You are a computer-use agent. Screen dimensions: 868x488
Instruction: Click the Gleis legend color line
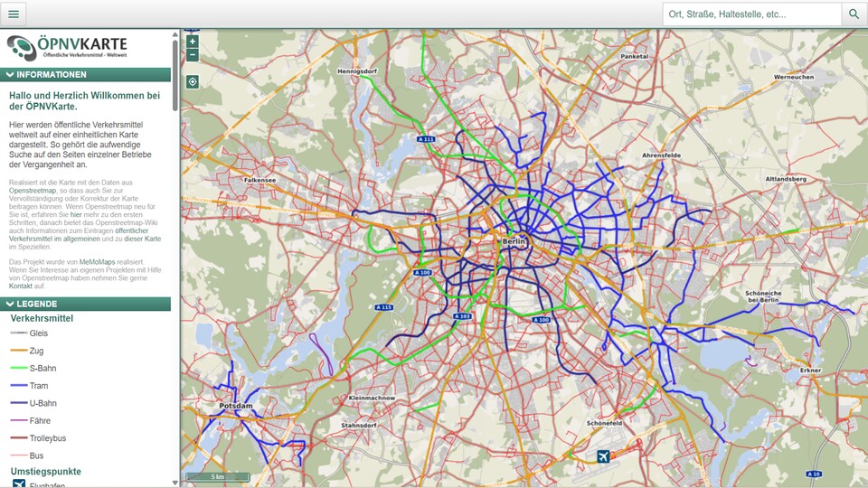pyautogui.click(x=19, y=333)
